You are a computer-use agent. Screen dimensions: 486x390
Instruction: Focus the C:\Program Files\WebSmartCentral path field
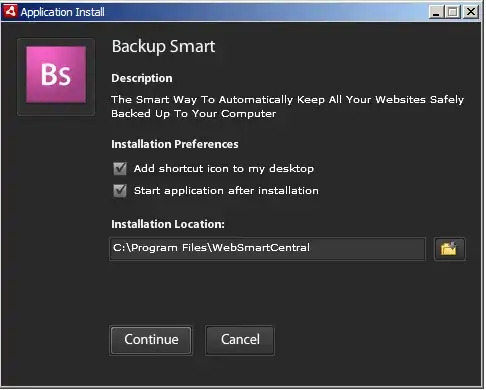coord(267,249)
